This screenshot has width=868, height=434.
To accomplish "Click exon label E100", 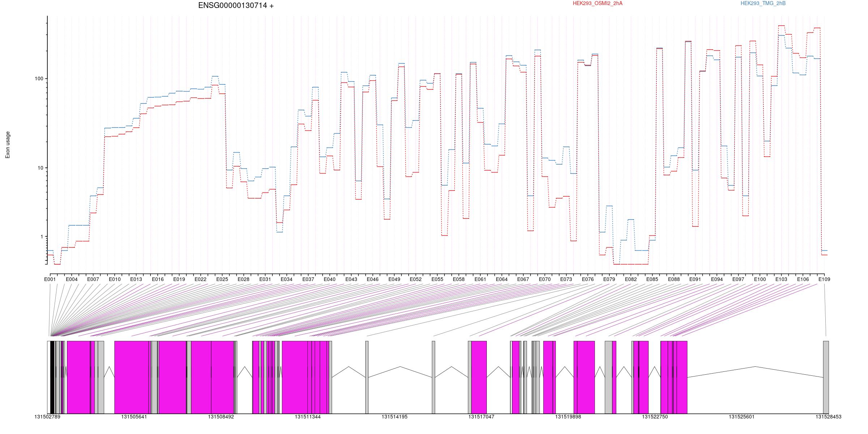I will tap(760, 279).
